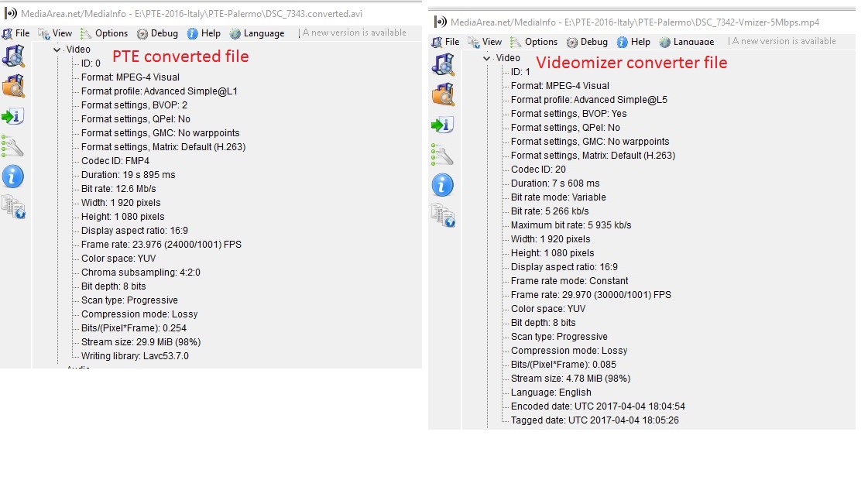868x480 pixels.
Task: Select 'Format profile: Advanced Simple@L5' row
Action: coord(589,100)
